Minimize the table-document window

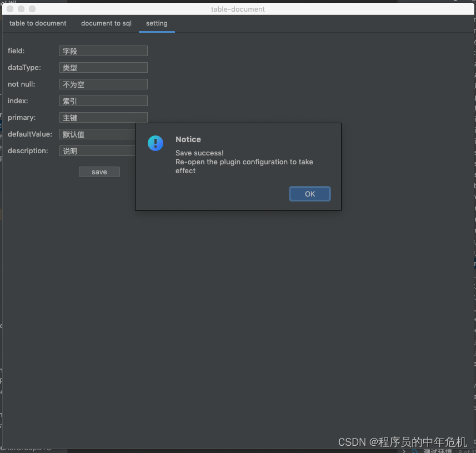(x=21, y=9)
